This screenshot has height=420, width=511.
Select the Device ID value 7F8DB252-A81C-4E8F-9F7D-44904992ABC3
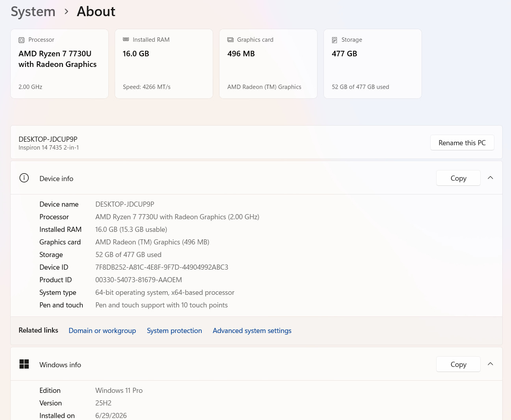(x=162, y=267)
